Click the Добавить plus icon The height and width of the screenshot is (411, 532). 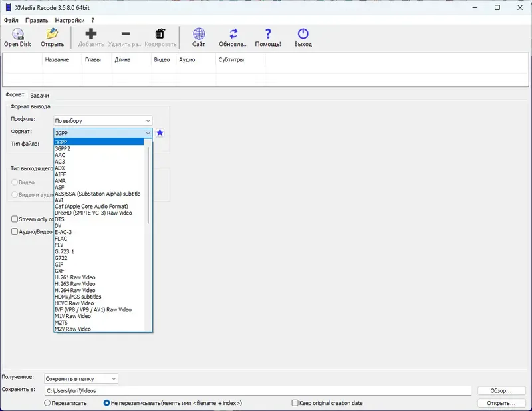(x=91, y=37)
